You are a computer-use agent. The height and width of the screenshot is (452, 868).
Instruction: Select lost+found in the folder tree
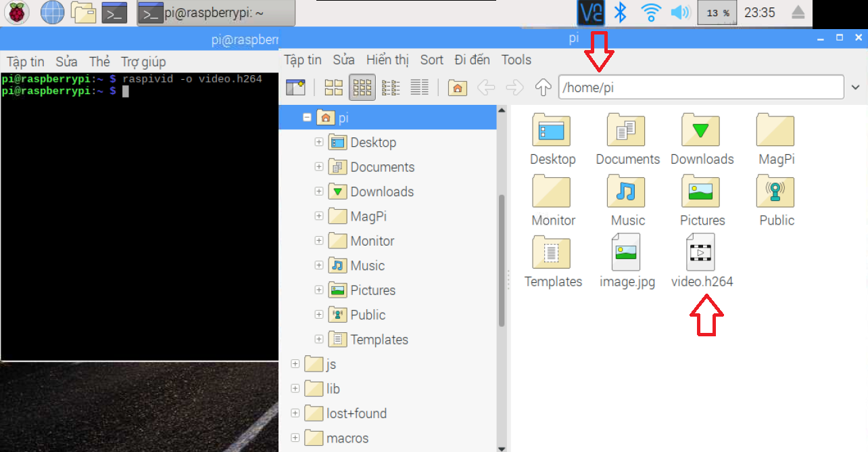(x=345, y=413)
